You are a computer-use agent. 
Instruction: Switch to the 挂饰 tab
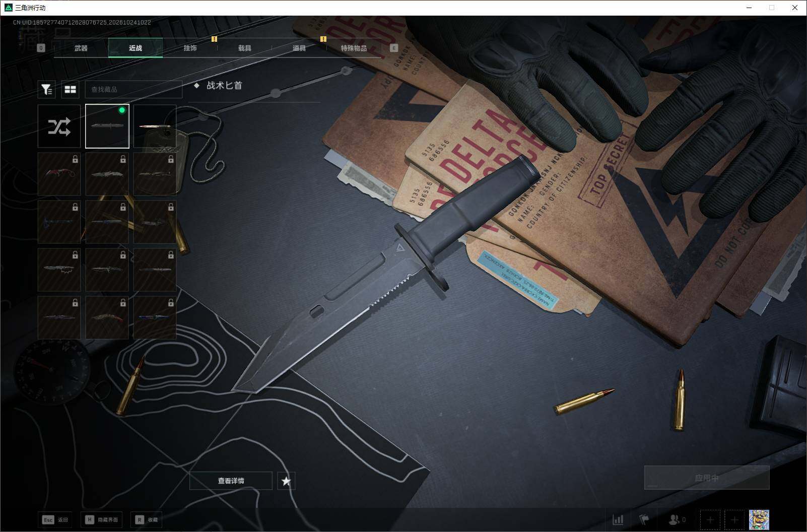point(190,48)
